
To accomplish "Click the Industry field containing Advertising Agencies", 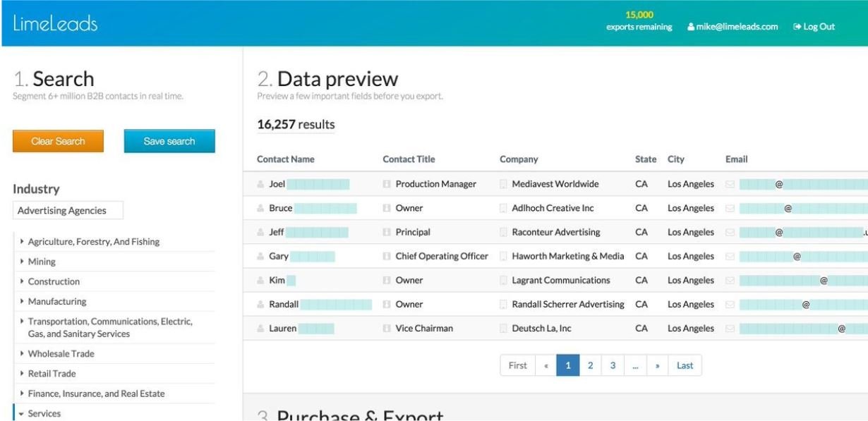I will (x=68, y=210).
